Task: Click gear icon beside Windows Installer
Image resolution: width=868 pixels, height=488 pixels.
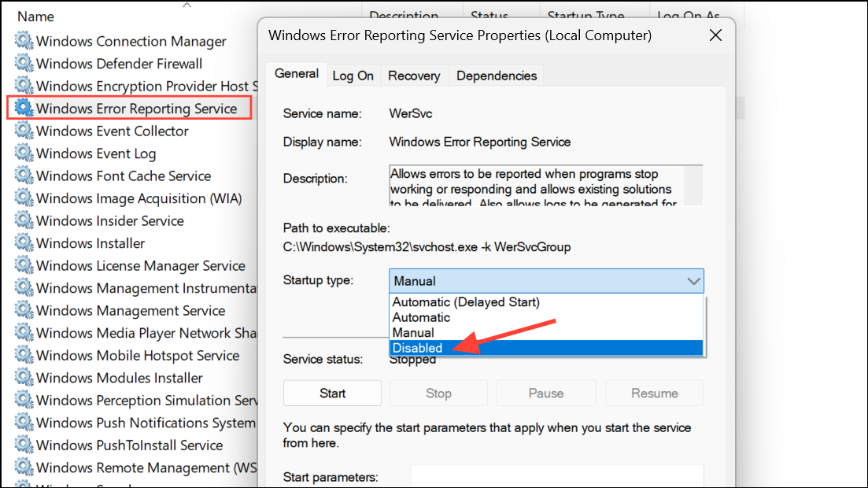Action: tap(24, 242)
